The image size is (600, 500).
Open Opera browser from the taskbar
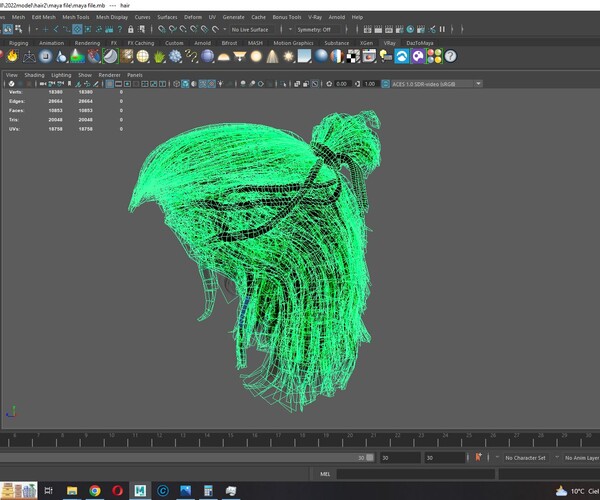tap(117, 490)
